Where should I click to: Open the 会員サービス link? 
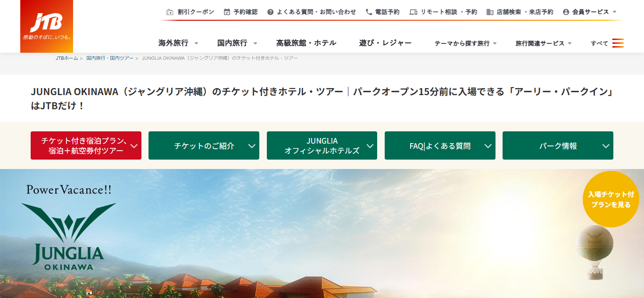point(590,12)
